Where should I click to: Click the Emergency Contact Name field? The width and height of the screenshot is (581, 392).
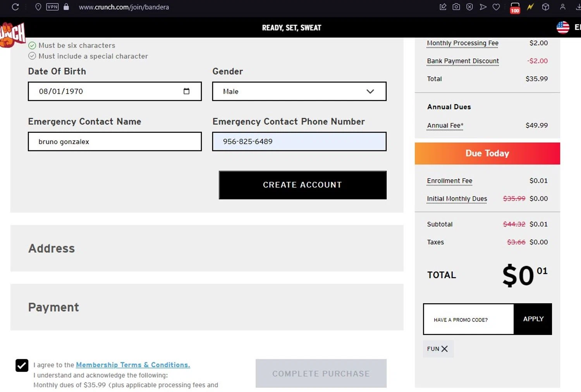pos(115,142)
